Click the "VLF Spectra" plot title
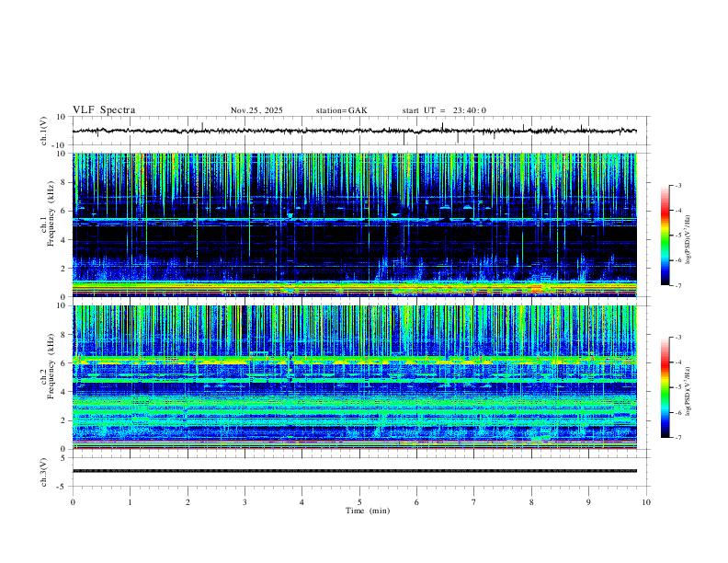The width and height of the screenshot is (728, 563). click(104, 110)
